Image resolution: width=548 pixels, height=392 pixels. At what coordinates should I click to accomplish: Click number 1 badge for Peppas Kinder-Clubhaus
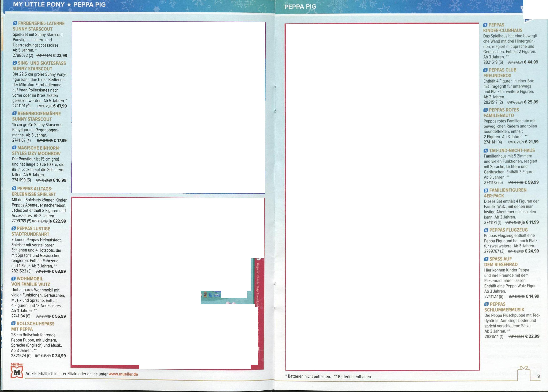tap(485, 25)
